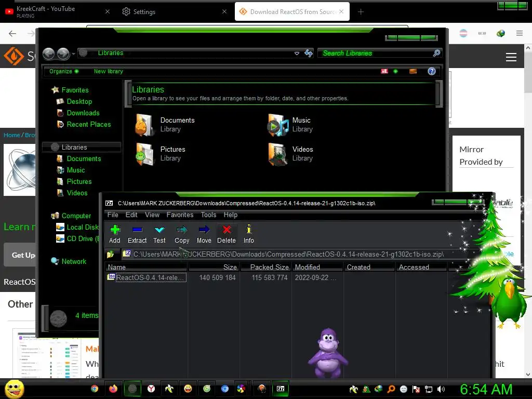This screenshot has height=399, width=532.
Task: Click the Move arrow icon in 7-Zip
Action: click(204, 234)
